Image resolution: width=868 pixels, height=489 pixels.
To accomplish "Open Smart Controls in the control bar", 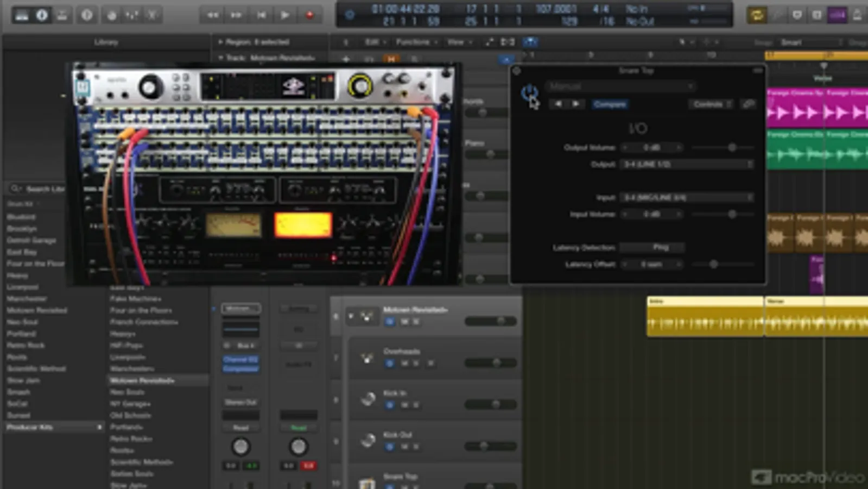I will click(x=112, y=15).
